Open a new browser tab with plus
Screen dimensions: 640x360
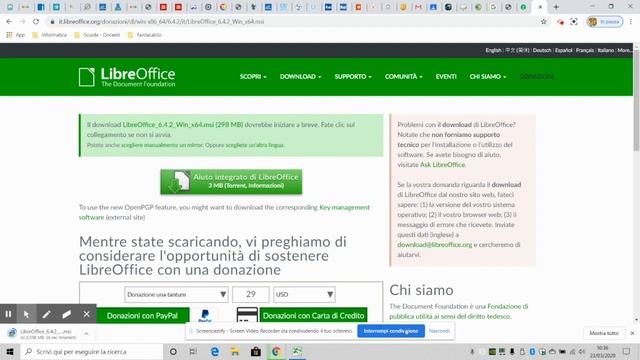[556, 7]
